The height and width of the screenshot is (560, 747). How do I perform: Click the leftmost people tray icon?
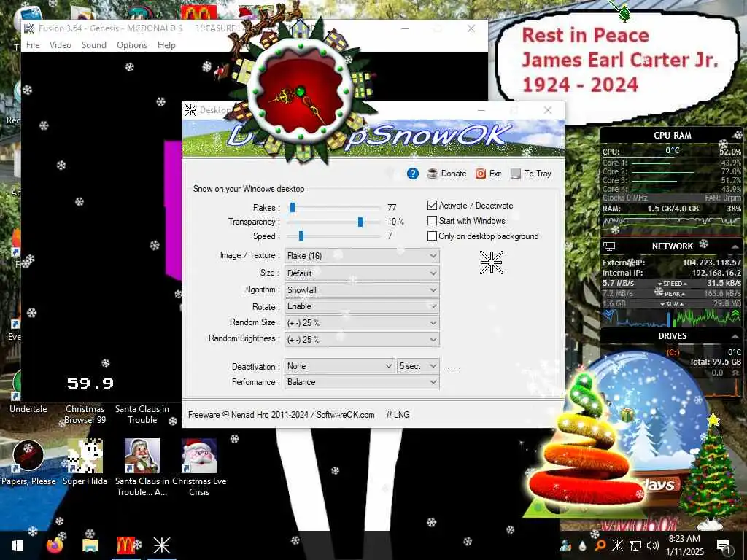coord(565,545)
